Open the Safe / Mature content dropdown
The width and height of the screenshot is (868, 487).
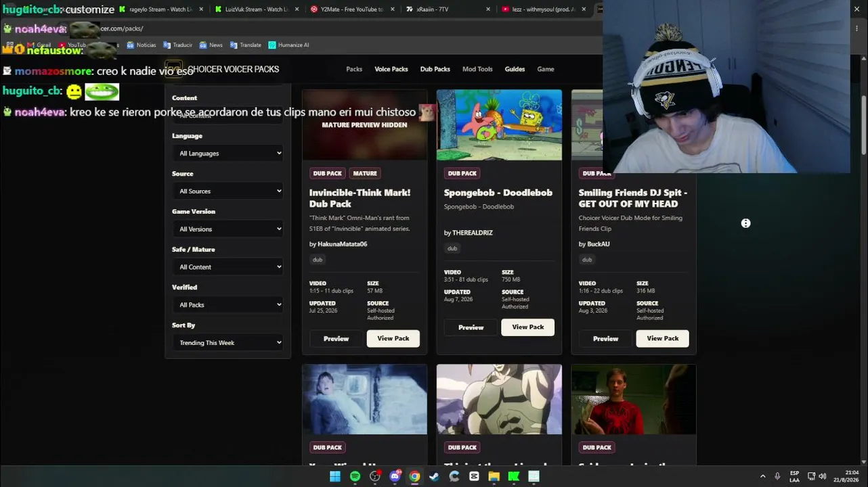pos(227,267)
